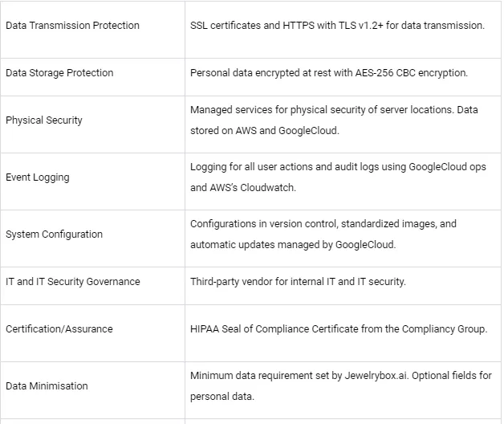Click the Third-party vendor description text

pos(298,282)
